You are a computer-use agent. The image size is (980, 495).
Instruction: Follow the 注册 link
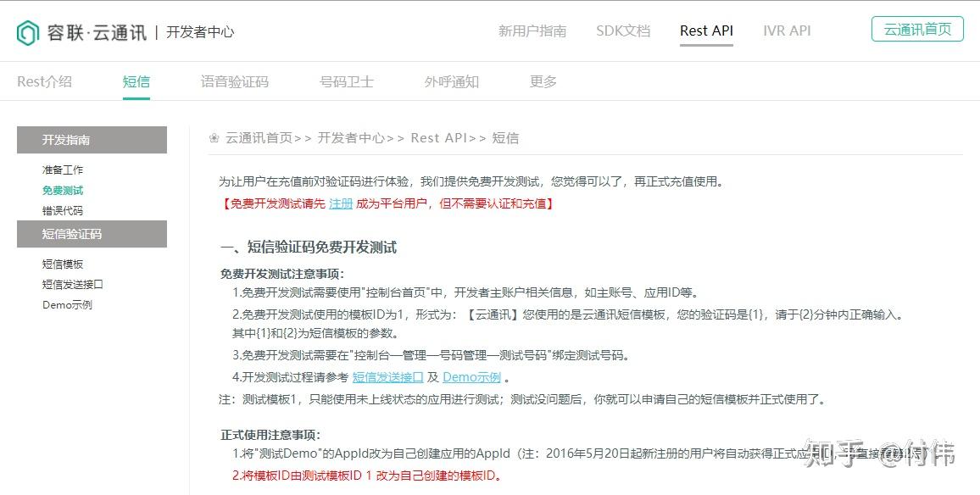tap(342, 203)
